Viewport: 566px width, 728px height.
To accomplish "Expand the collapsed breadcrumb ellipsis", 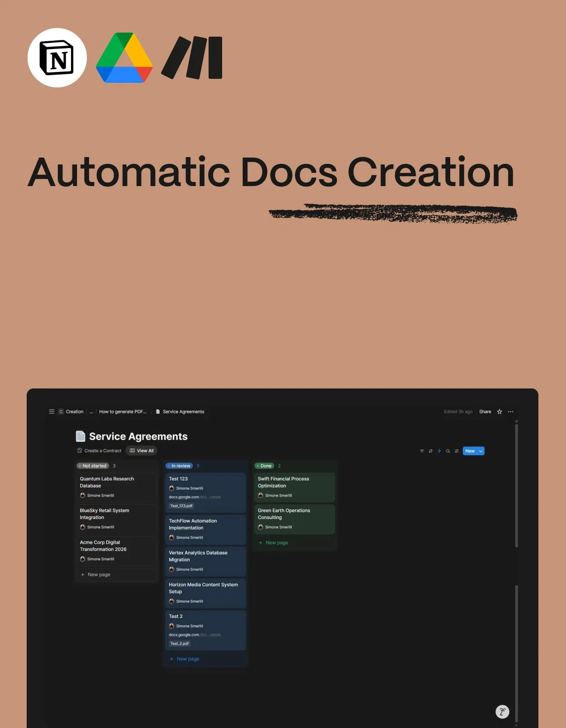I will coord(91,412).
